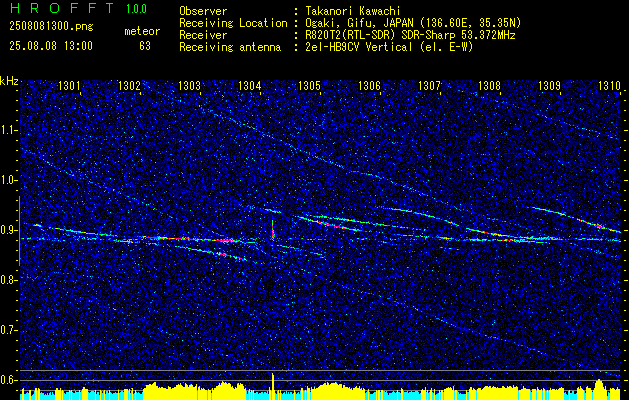The width and height of the screenshot is (629, 400).
Task: Click the 1304 time axis label
Action: [x=249, y=85]
